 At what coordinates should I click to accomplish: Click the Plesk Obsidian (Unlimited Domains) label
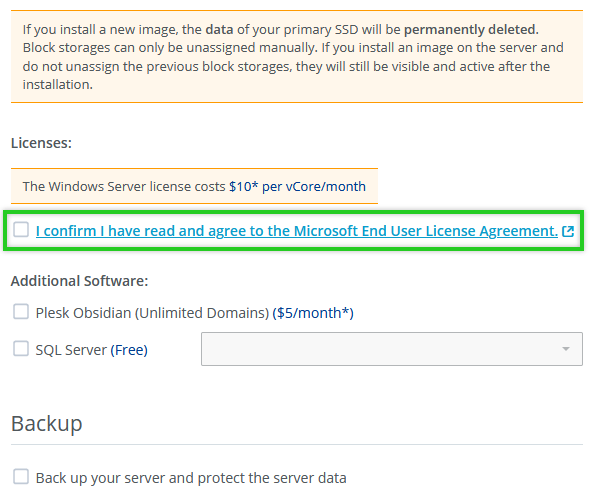click(x=152, y=313)
